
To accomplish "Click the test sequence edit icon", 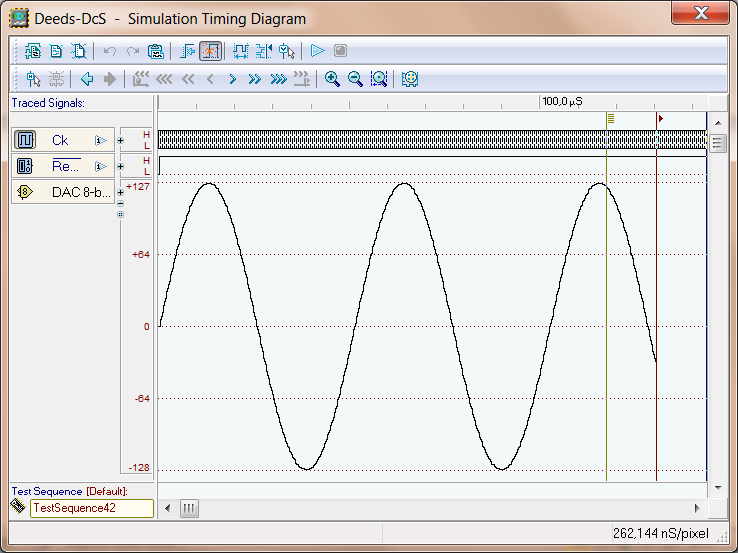I will pyautogui.click(x=18, y=506).
